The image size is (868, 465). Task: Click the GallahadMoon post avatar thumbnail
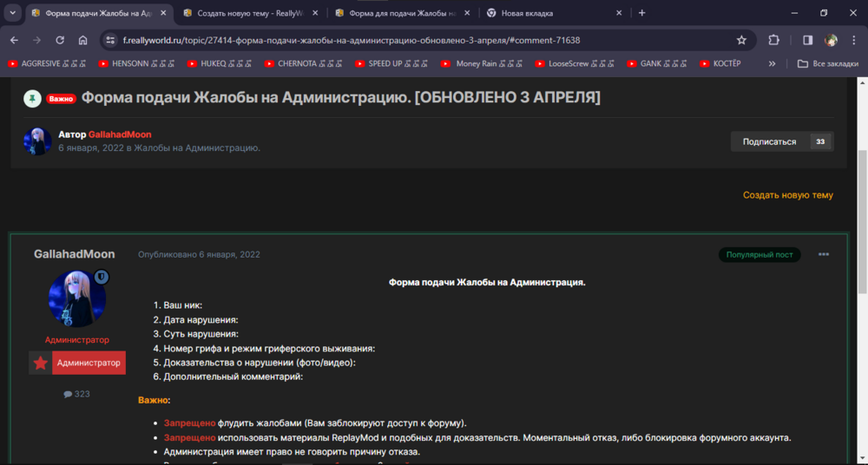point(77,298)
